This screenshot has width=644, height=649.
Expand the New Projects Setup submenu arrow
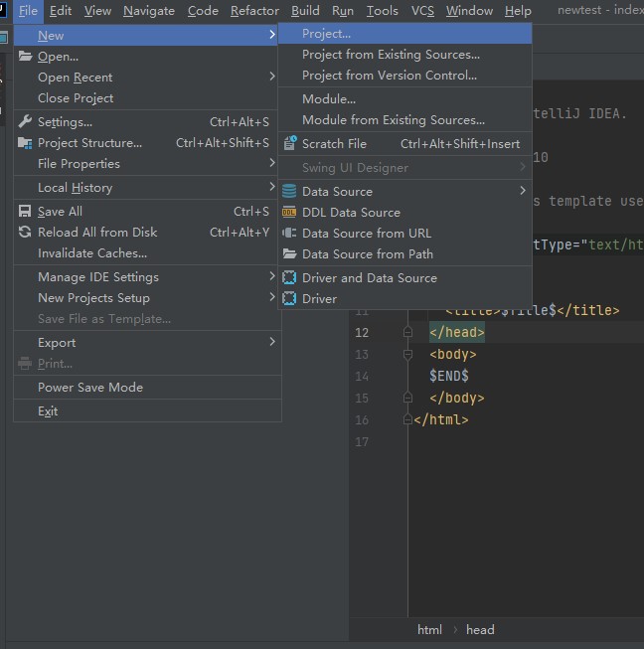pyautogui.click(x=272, y=297)
